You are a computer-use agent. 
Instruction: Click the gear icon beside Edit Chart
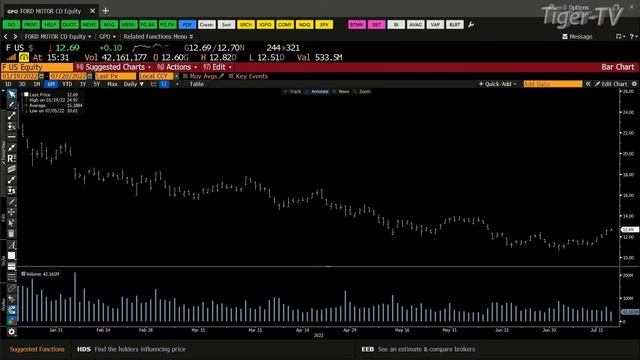(x=634, y=84)
